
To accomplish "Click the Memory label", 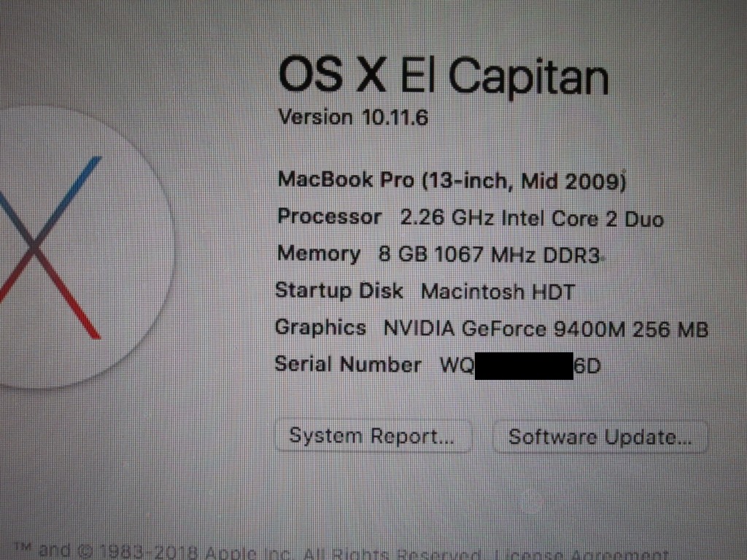I will point(319,254).
